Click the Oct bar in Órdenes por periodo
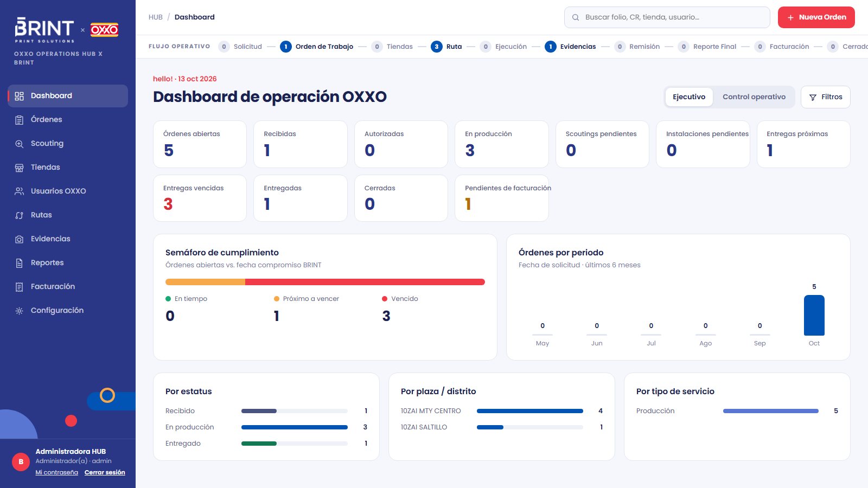The image size is (868, 488). [814, 316]
